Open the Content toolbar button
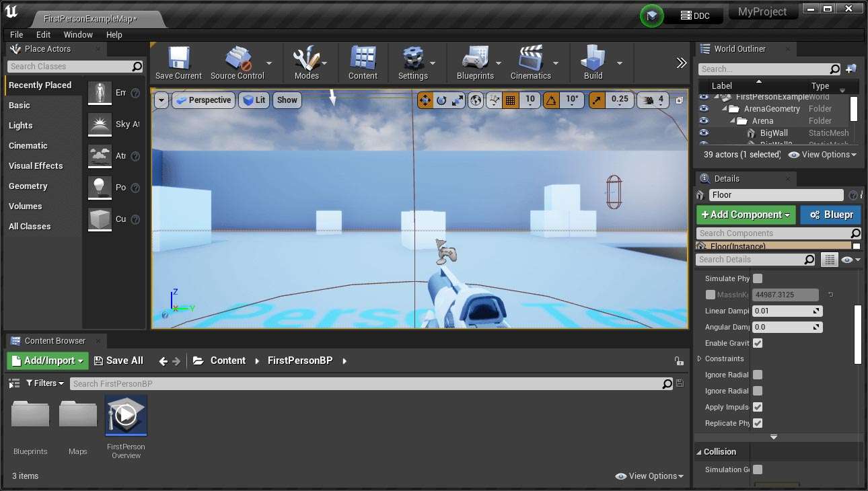Image resolution: width=868 pixels, height=491 pixels. [363, 59]
